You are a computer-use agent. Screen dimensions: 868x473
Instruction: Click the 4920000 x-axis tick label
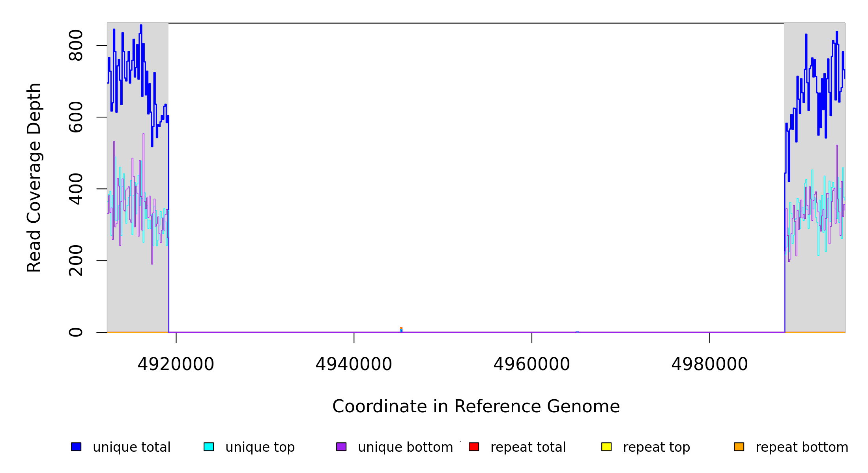click(x=176, y=364)
